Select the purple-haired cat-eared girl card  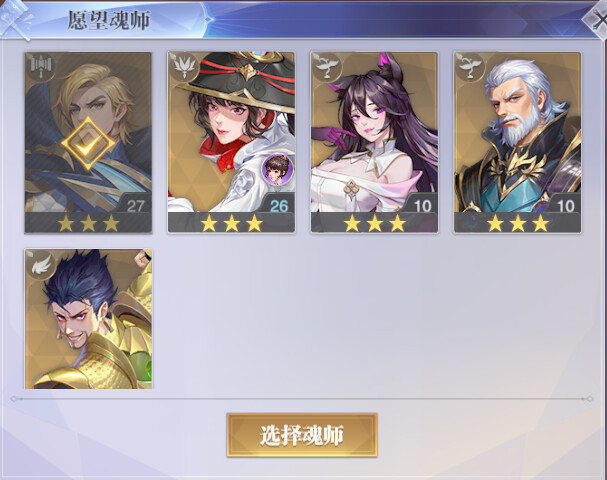(374, 142)
